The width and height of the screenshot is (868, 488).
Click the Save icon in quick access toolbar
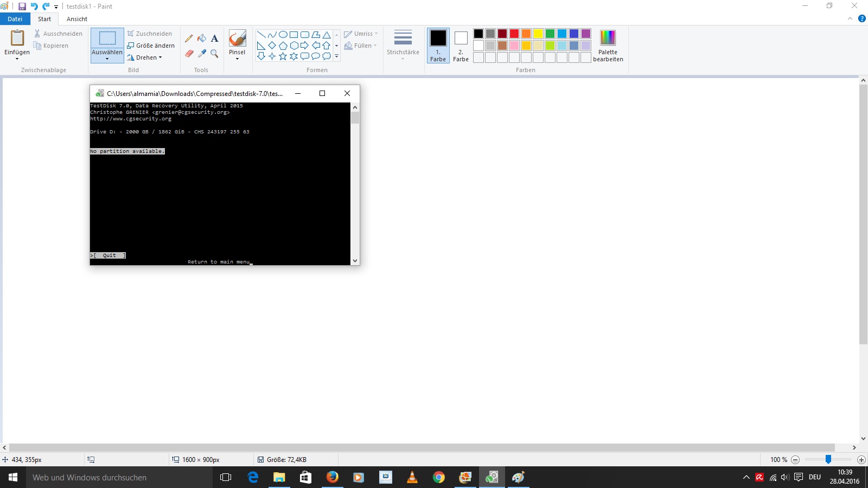point(22,7)
